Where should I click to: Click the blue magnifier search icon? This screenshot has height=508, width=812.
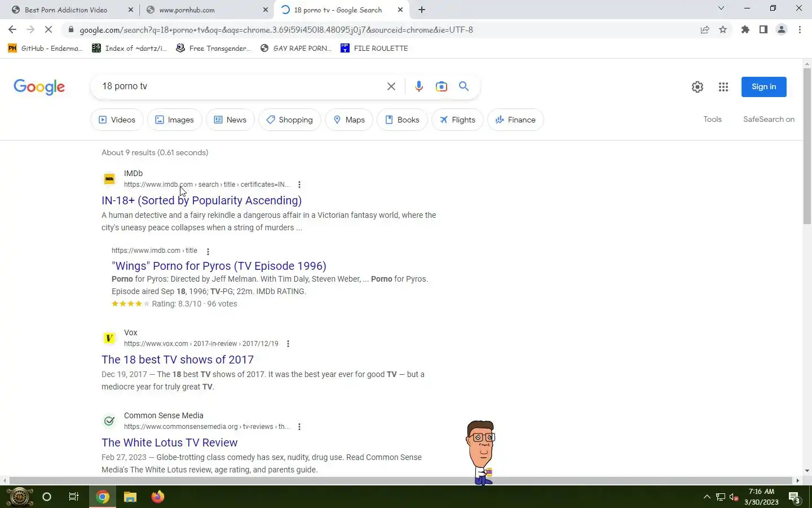pos(464,86)
